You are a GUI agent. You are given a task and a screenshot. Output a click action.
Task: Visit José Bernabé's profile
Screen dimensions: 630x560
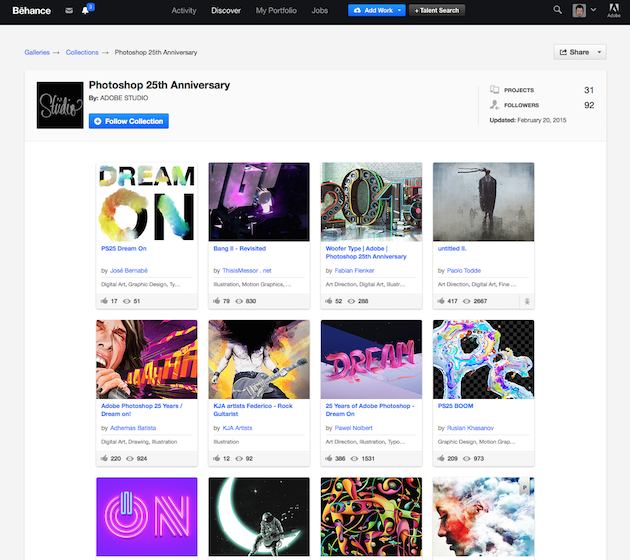129,270
